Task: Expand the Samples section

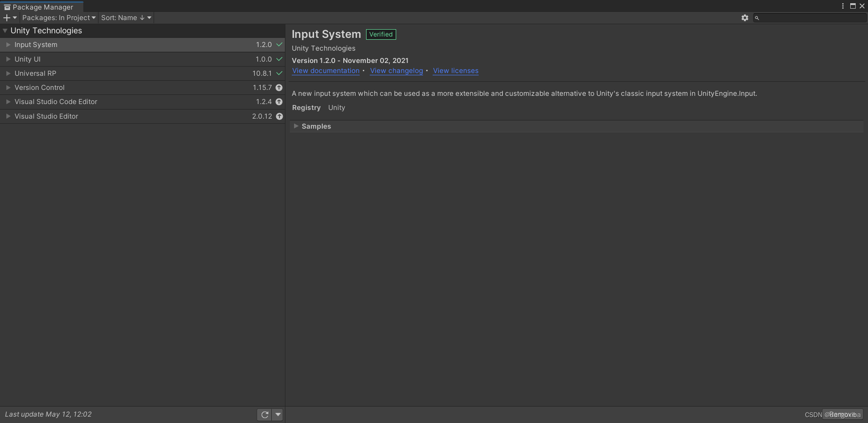Action: click(296, 126)
